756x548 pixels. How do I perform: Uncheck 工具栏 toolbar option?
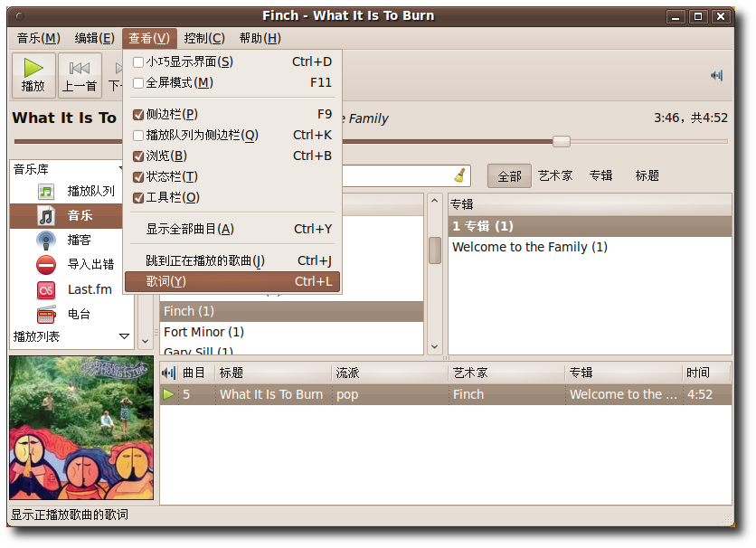point(138,198)
